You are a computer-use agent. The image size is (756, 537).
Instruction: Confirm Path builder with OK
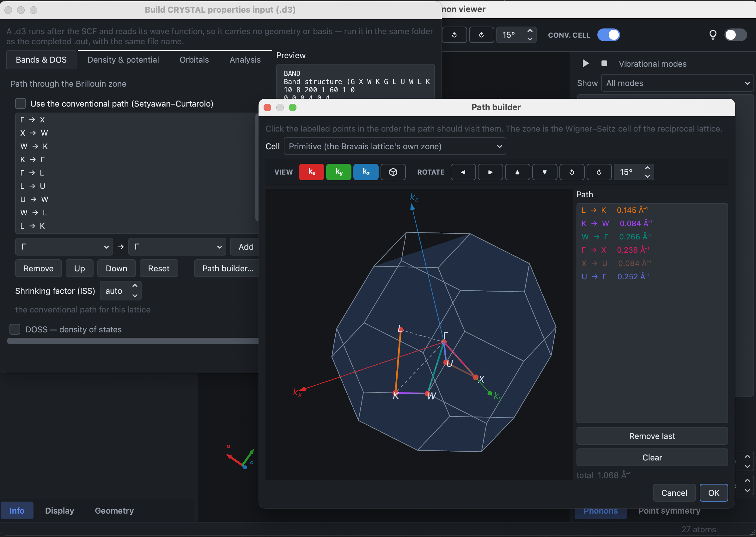(714, 493)
